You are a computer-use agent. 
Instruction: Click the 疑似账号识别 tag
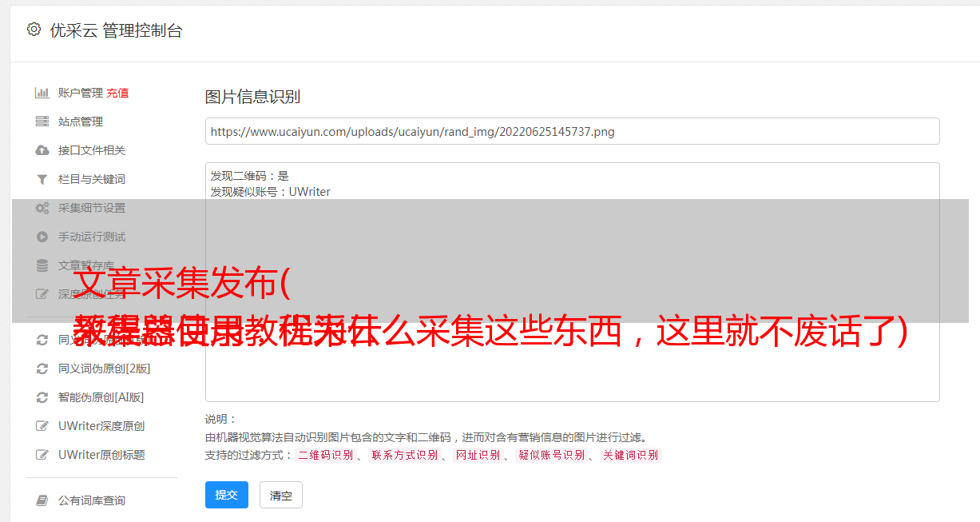tap(551, 455)
